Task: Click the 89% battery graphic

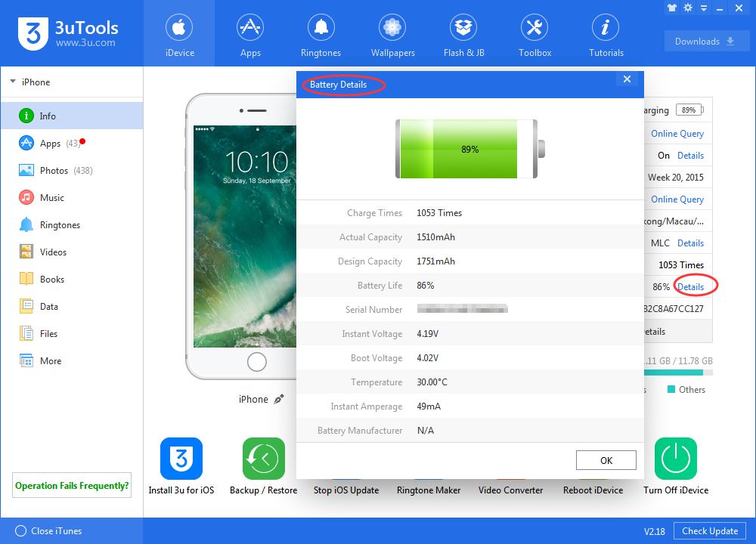Action: tap(470, 149)
